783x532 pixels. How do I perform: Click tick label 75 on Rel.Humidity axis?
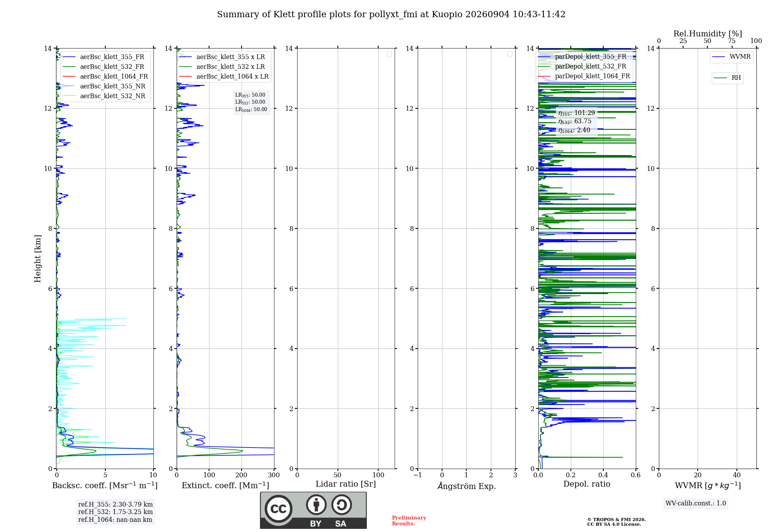click(x=732, y=41)
